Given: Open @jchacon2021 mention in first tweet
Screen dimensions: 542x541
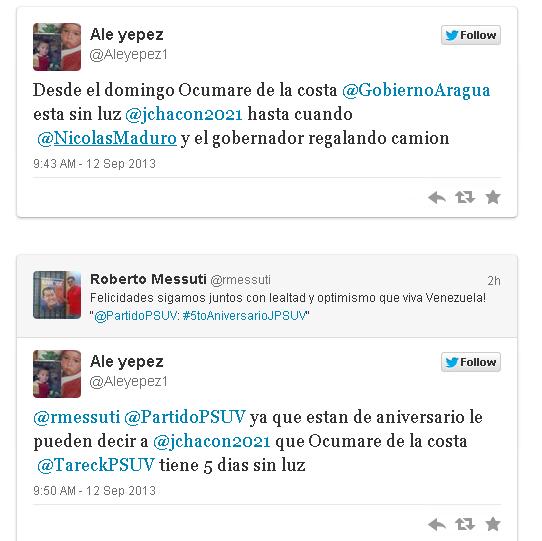Looking at the screenshot, I should click(x=184, y=114).
